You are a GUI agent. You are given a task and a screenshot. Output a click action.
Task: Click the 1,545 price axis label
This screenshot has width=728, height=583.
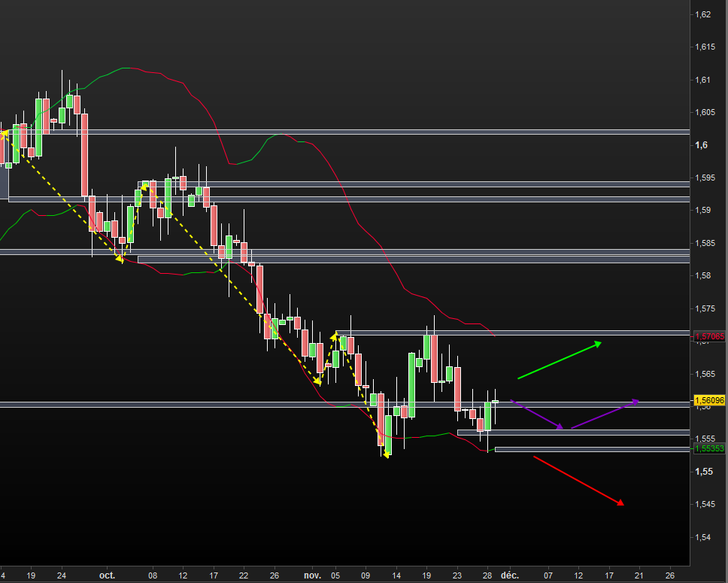click(705, 504)
